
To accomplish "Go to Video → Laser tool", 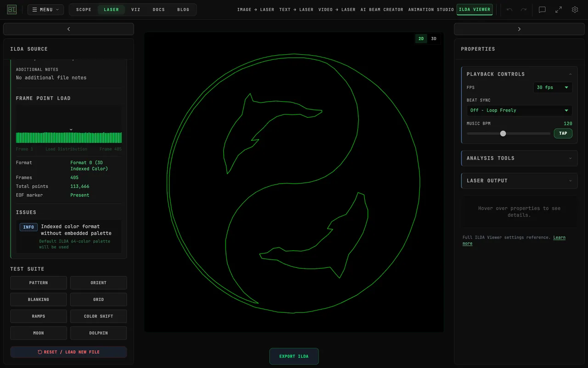I will tap(337, 10).
